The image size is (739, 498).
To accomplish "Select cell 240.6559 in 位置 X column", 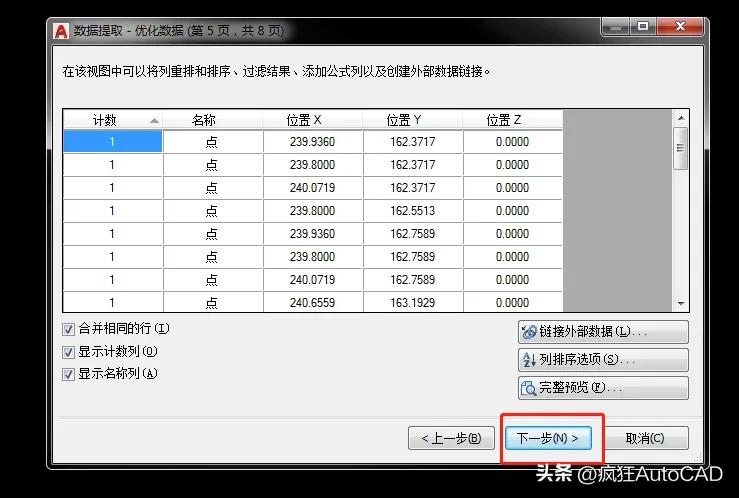I will 313,302.
